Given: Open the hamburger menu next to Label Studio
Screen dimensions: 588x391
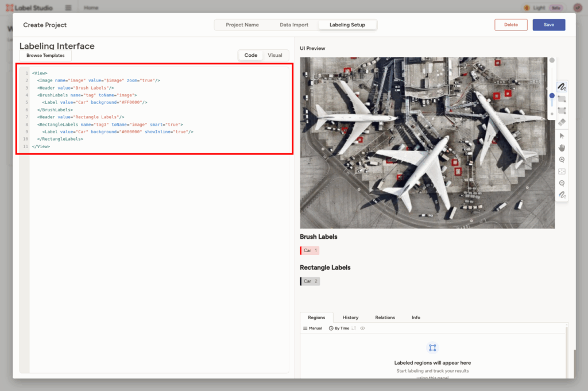Looking at the screenshot, I should pyautogui.click(x=68, y=7).
